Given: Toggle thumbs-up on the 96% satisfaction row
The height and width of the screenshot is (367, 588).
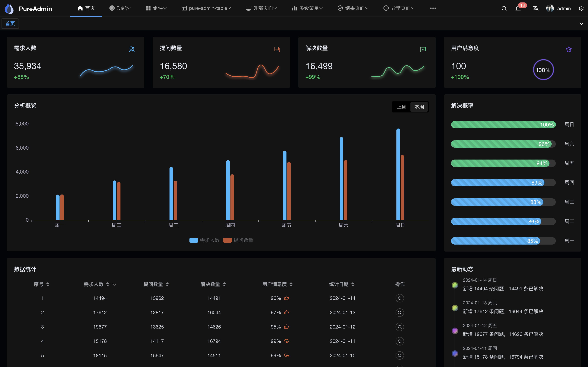Looking at the screenshot, I should [286, 298].
